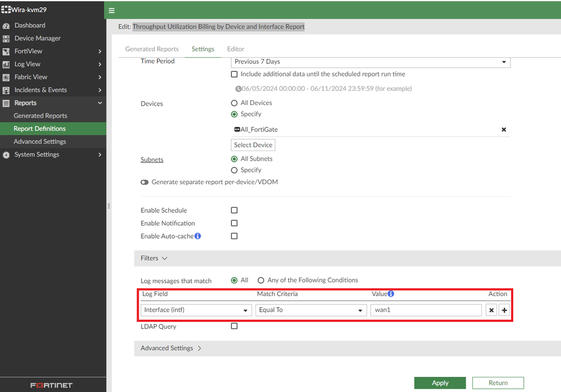This screenshot has width=561, height=392.
Task: Click into the wan1 value field
Action: pyautogui.click(x=425, y=310)
